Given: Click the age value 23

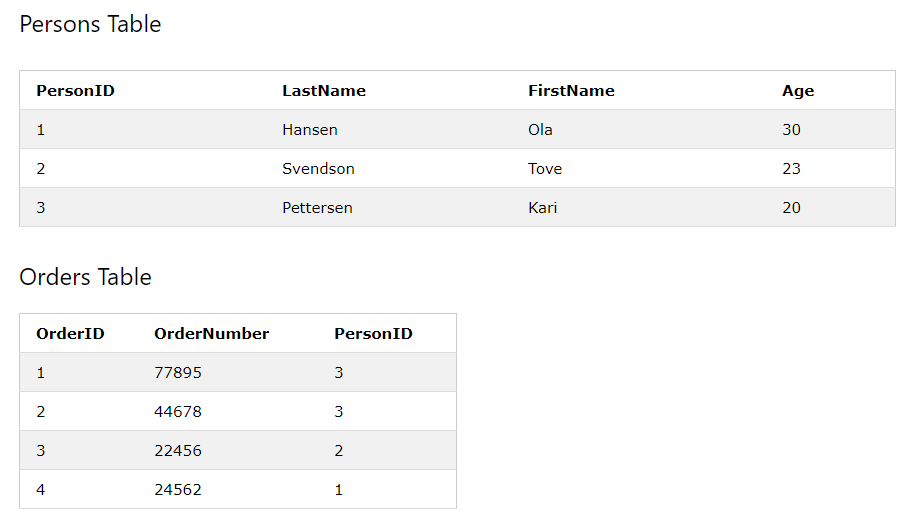Looking at the screenshot, I should click(x=791, y=169).
